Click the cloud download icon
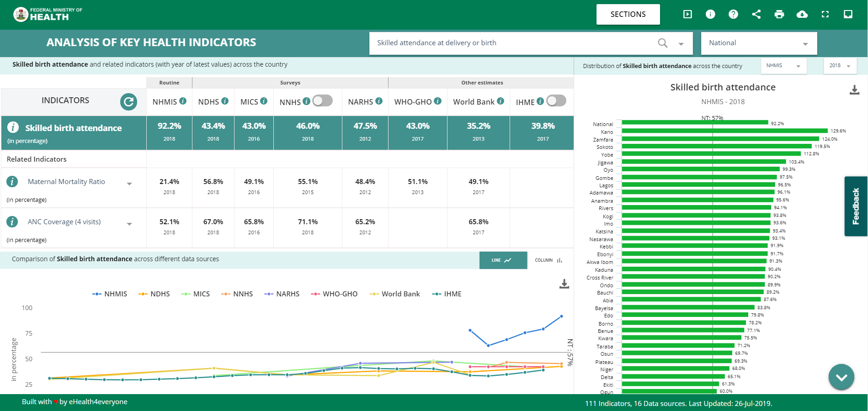This screenshot has height=411, width=868. pos(802,14)
